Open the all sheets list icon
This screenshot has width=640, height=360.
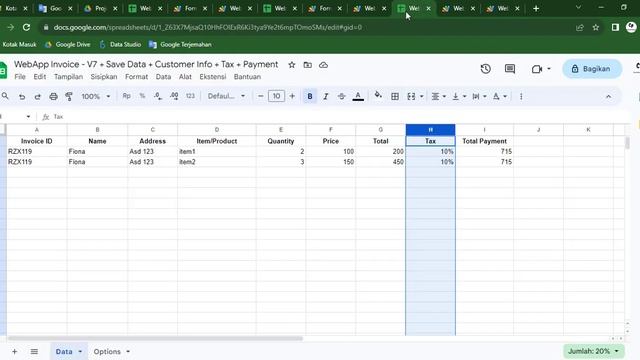pyautogui.click(x=34, y=351)
